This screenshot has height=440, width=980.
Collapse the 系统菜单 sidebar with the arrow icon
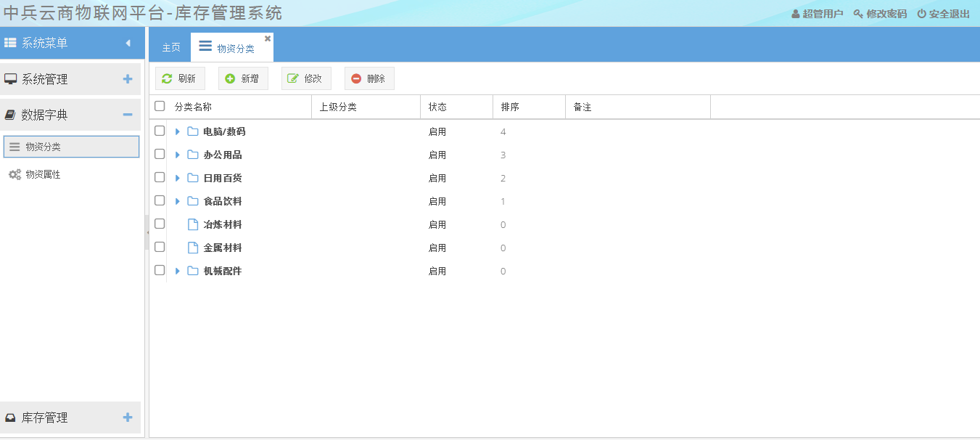pos(128,44)
